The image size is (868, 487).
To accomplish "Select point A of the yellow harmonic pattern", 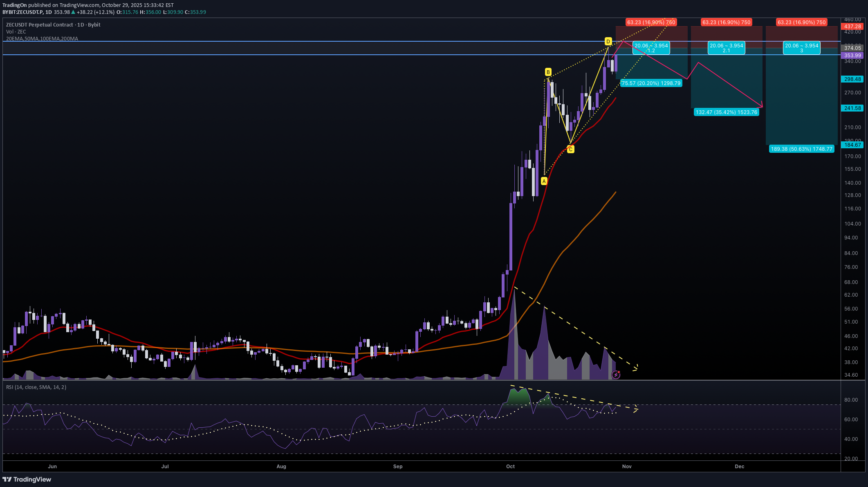I will (x=544, y=181).
